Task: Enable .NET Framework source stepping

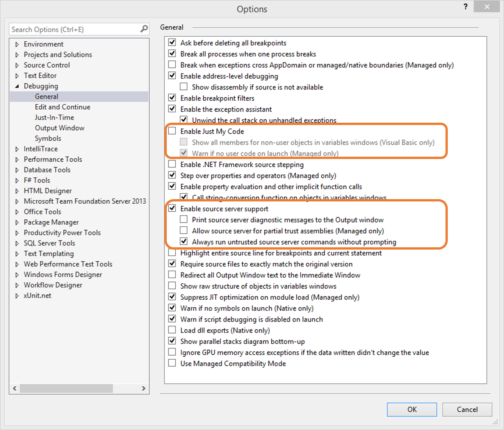Action: [172, 164]
